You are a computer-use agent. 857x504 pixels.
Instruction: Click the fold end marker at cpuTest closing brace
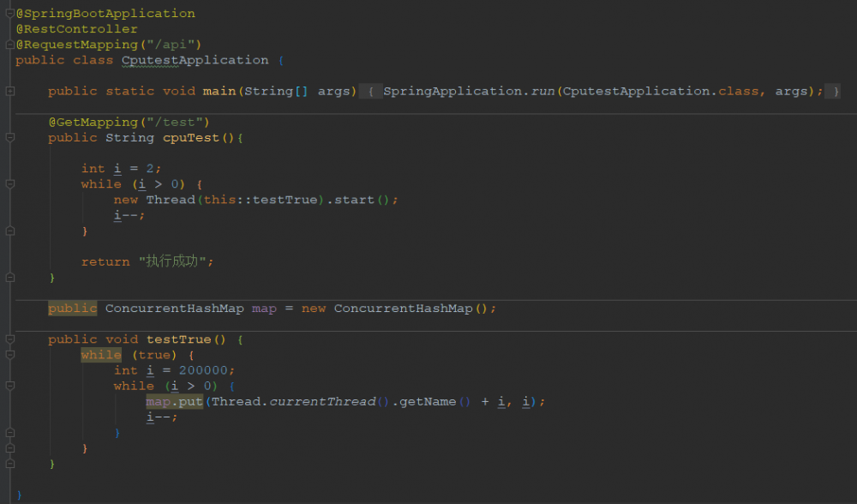click(9, 278)
